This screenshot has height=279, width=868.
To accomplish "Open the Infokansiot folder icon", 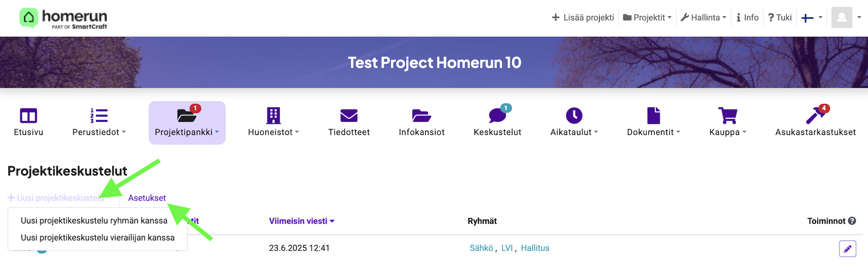I will pos(421,116).
